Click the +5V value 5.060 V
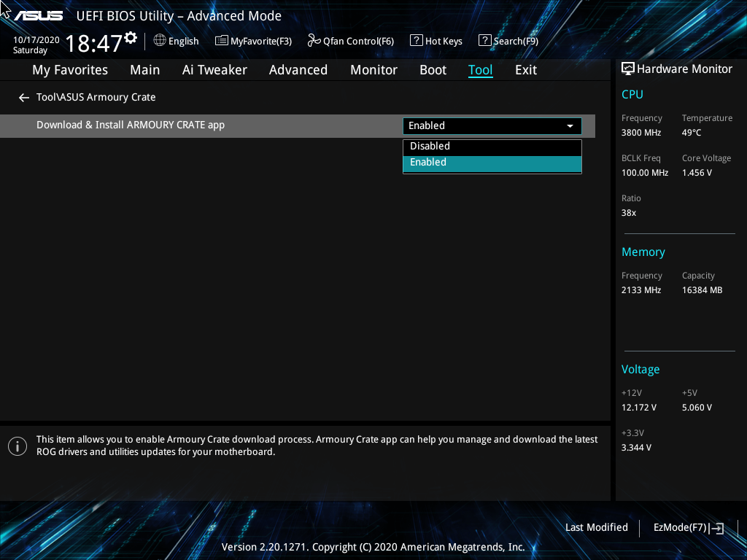The width and height of the screenshot is (747, 560). (697, 408)
